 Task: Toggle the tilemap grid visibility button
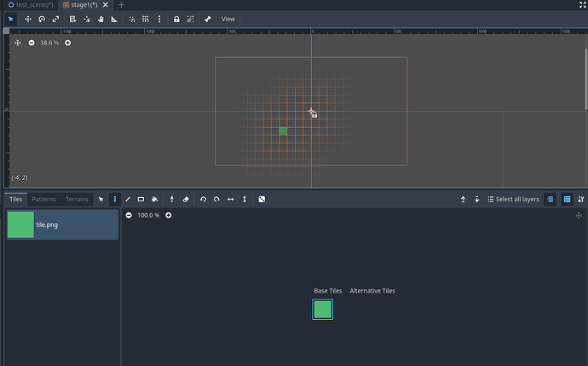(x=567, y=199)
